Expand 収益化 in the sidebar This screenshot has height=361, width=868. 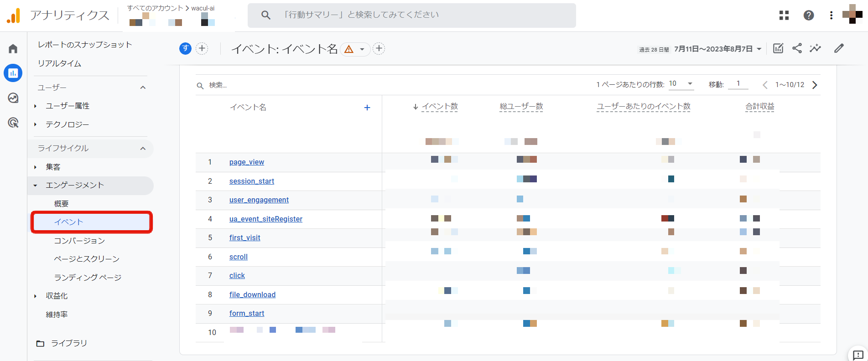coord(35,296)
